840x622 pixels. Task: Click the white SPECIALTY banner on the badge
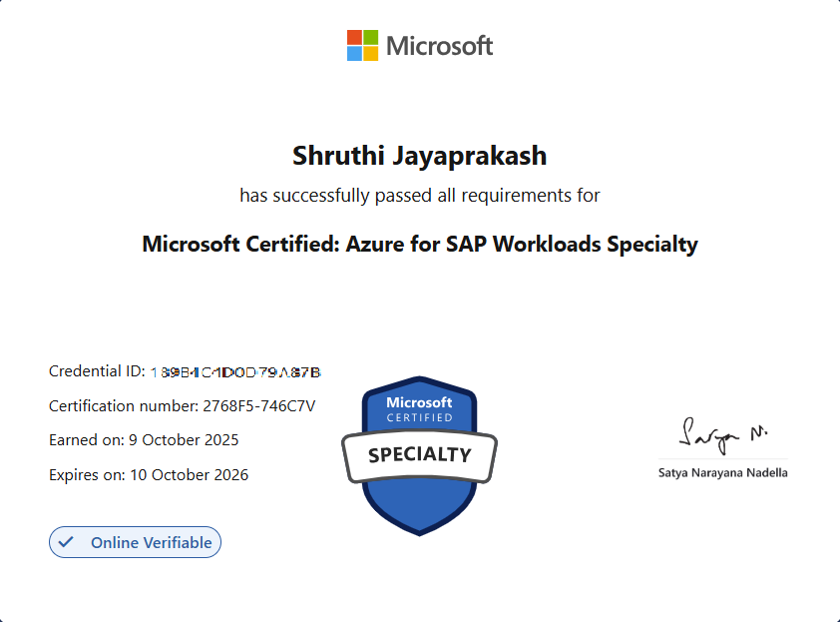pos(419,455)
